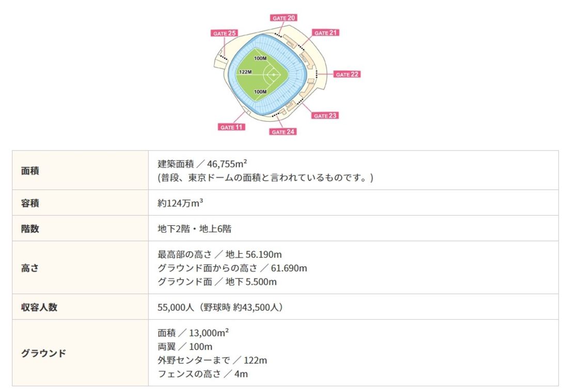Click the GATE 24 label
The image size is (568, 392).
[283, 132]
